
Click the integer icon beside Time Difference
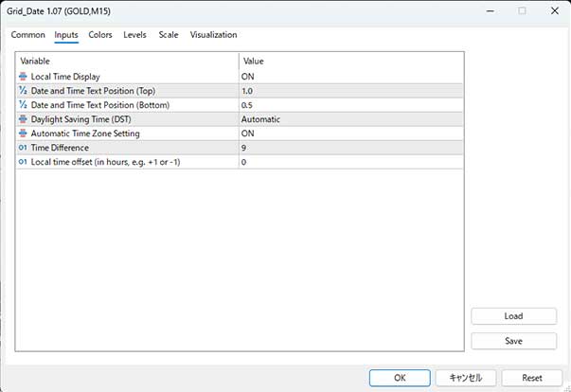pos(23,148)
